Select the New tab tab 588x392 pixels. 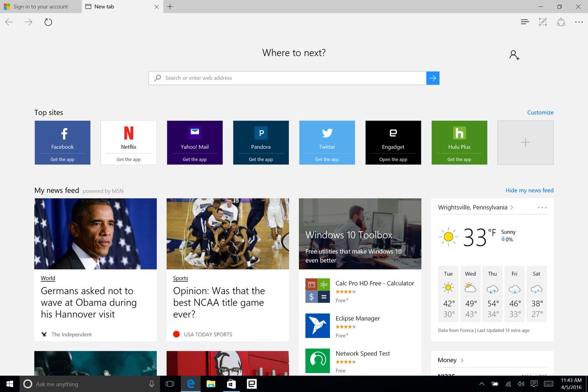click(x=122, y=6)
